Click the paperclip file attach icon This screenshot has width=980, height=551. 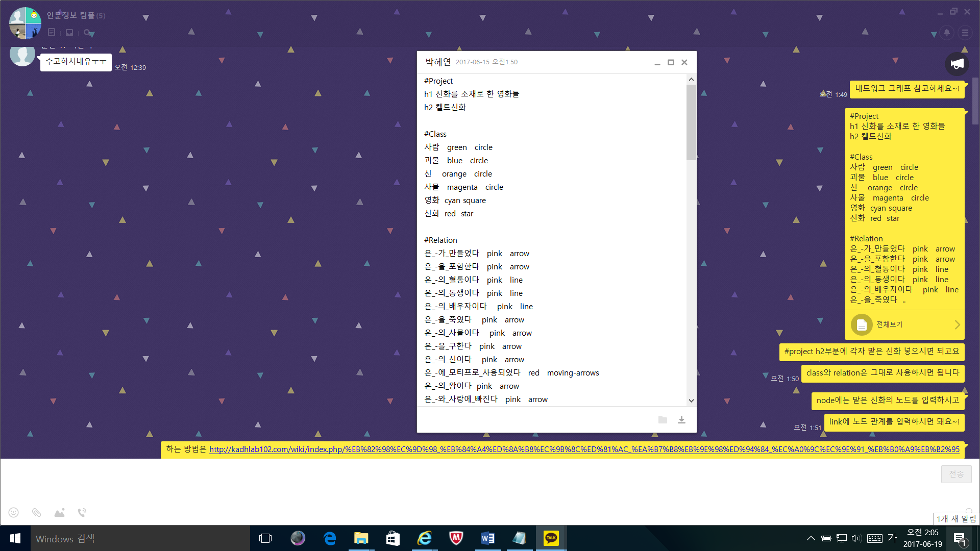pyautogui.click(x=36, y=512)
